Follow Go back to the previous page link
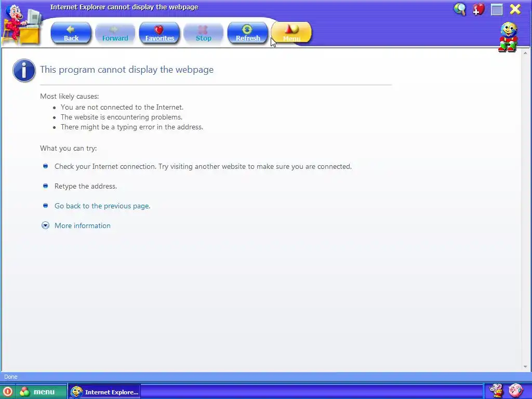532x399 pixels. pos(102,206)
